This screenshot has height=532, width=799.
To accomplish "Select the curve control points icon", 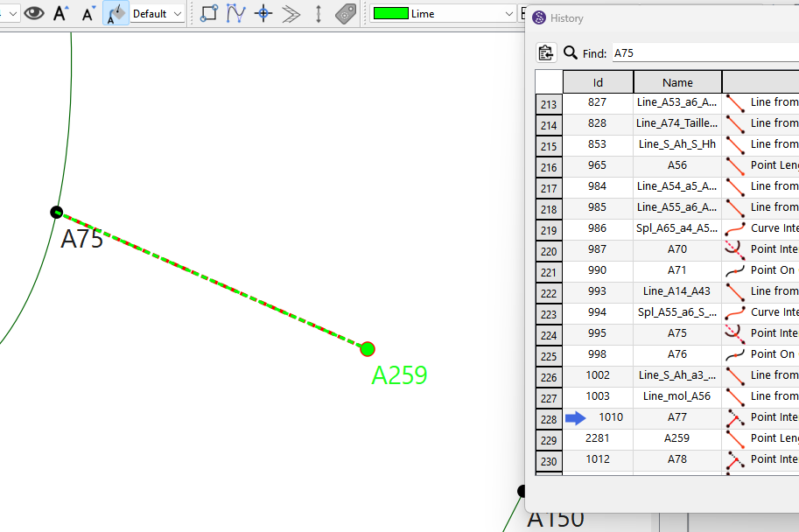I will point(235,13).
